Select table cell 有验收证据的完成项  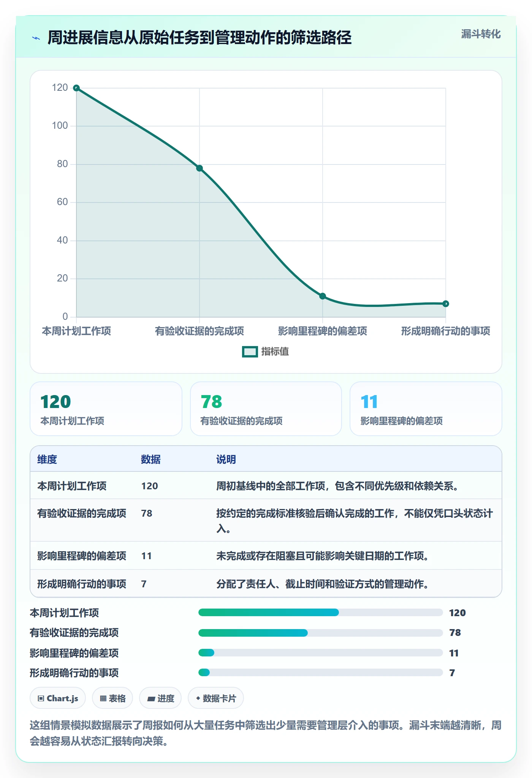coord(82,513)
